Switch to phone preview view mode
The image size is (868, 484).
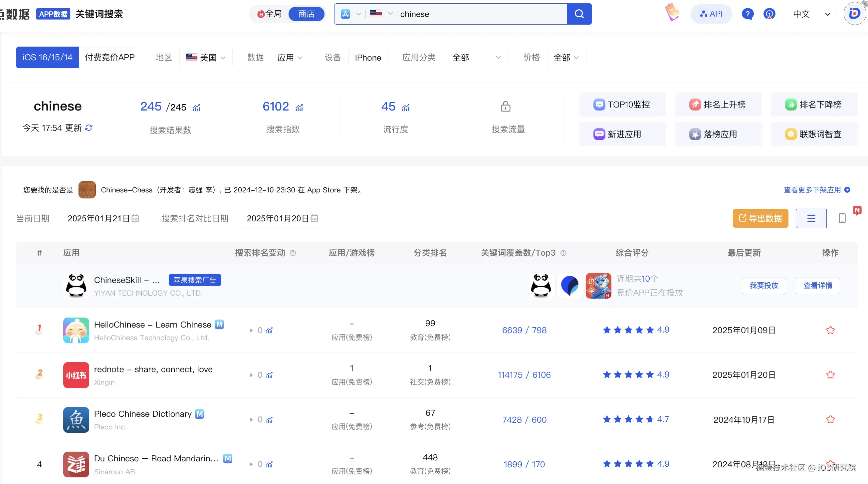point(842,218)
